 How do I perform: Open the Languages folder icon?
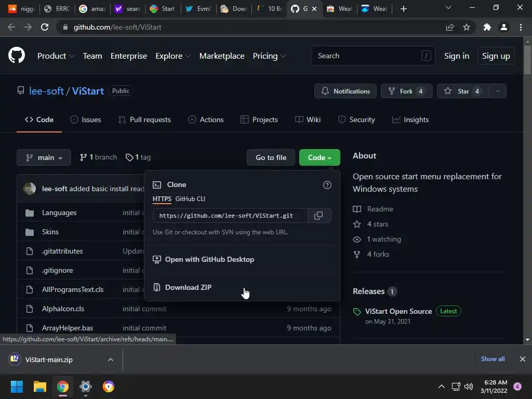pyautogui.click(x=30, y=213)
